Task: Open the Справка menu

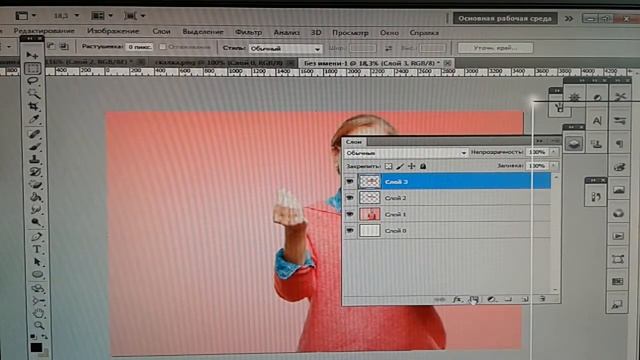Action: pos(424,33)
